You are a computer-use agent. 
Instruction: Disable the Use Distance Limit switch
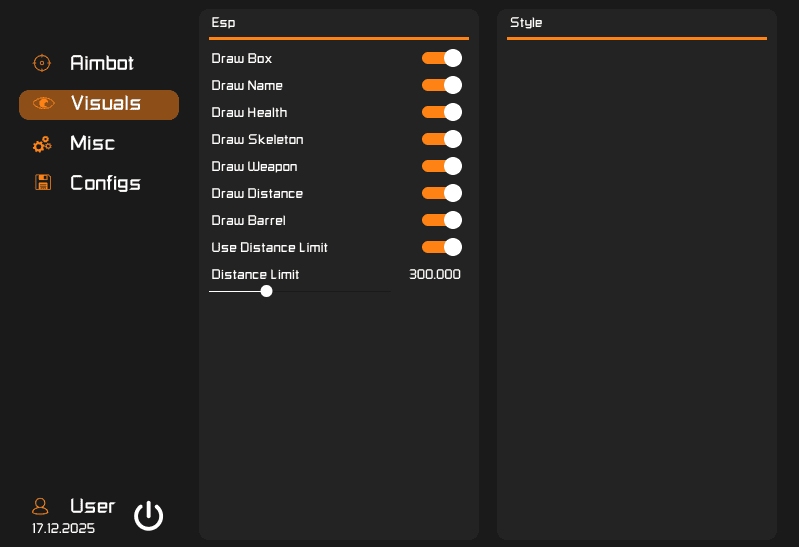(441, 247)
